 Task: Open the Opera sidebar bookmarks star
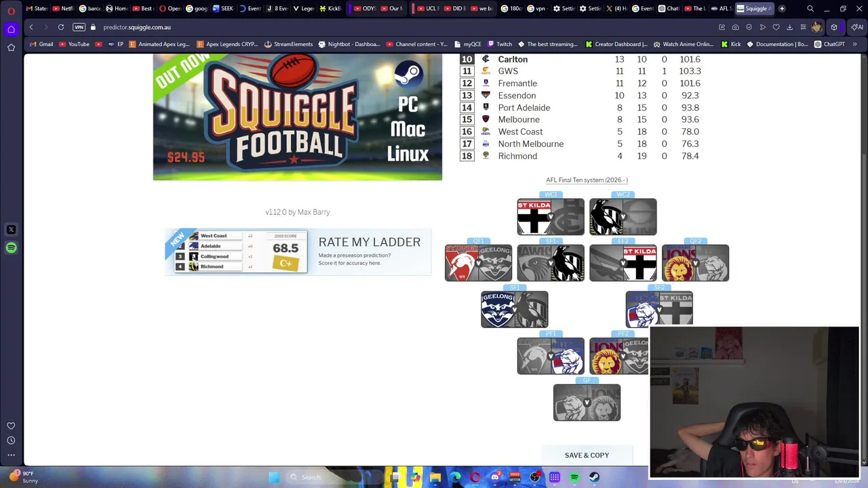click(x=11, y=47)
